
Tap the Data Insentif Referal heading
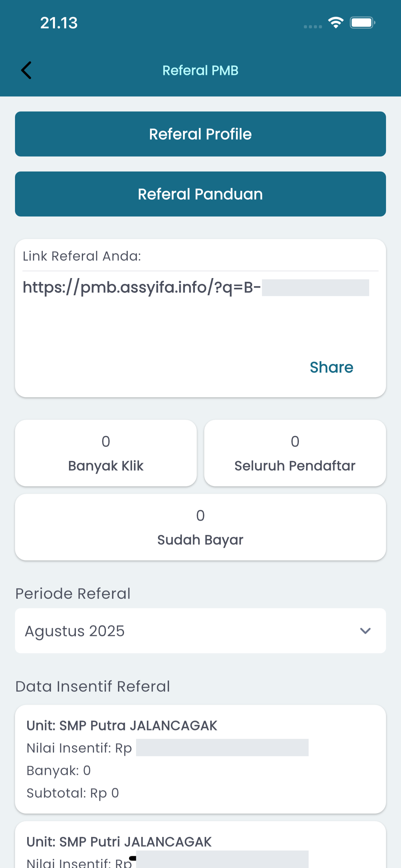pyautogui.click(x=92, y=686)
